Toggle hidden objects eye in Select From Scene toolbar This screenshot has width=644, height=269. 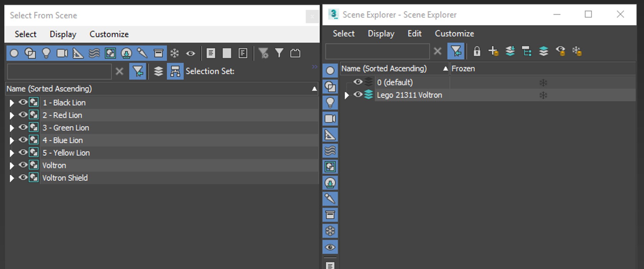(x=191, y=53)
